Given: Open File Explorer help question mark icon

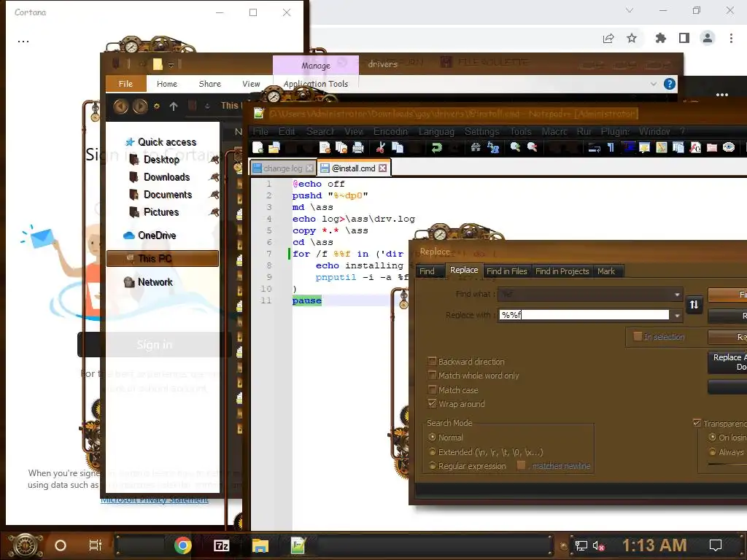Looking at the screenshot, I should (x=670, y=85).
